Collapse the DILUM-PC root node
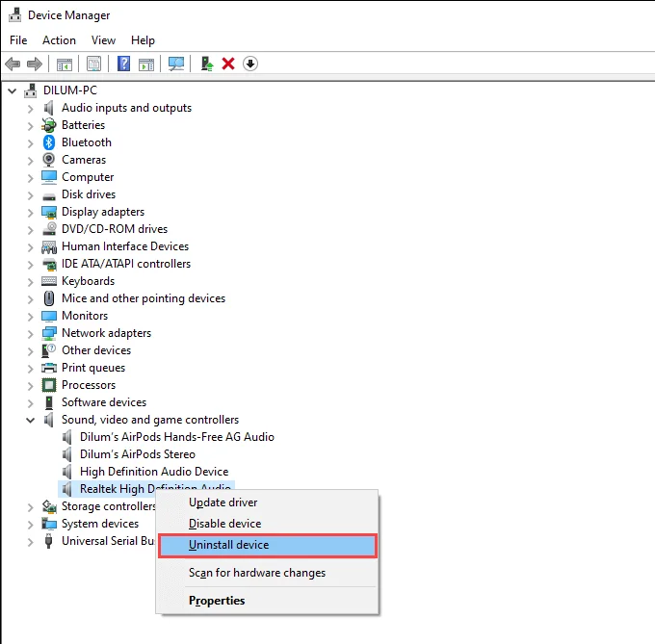Image resolution: width=655 pixels, height=644 pixels. 13,90
